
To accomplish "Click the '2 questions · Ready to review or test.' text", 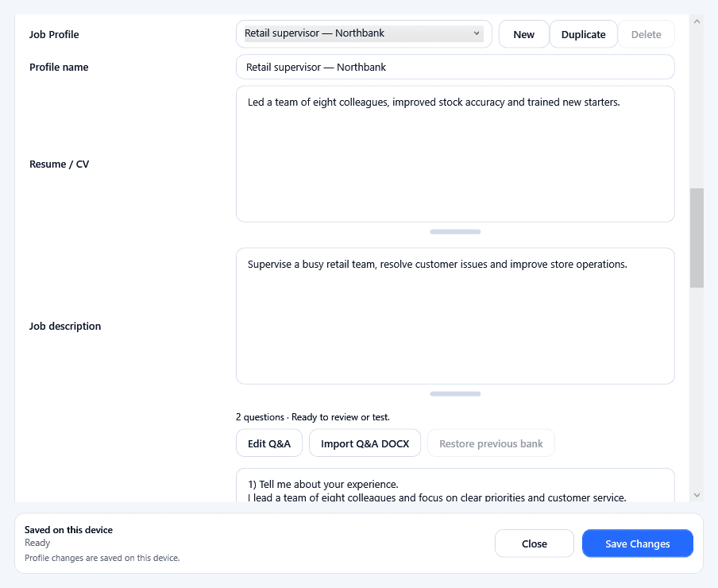I will 313,417.
